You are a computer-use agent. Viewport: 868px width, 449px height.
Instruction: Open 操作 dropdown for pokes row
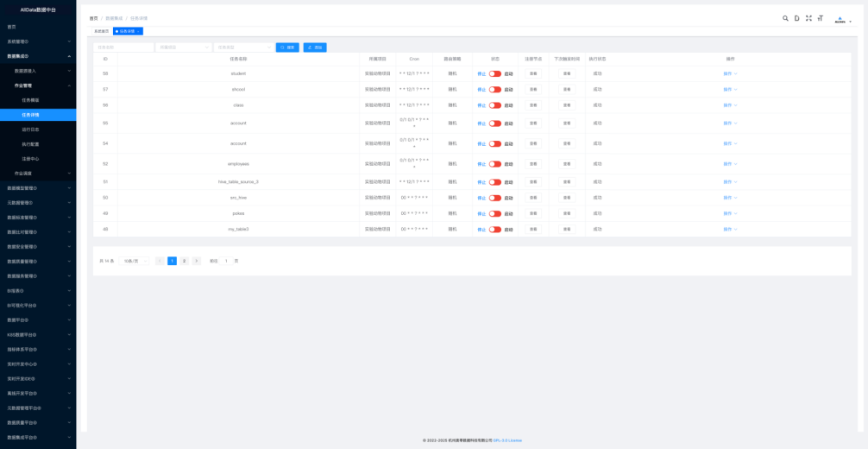click(730, 213)
